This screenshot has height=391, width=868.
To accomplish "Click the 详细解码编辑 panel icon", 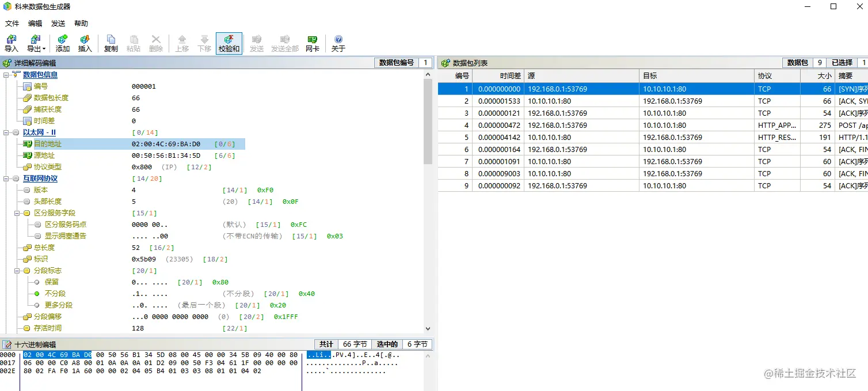I will 7,63.
